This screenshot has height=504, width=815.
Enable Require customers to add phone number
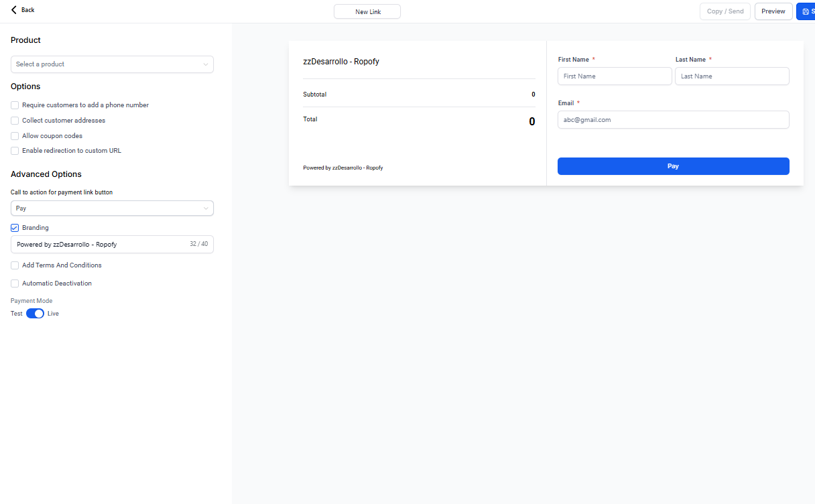click(15, 105)
